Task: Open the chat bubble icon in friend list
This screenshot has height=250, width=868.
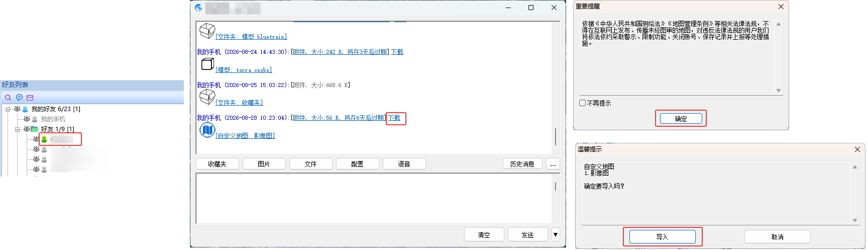Action: coord(19,98)
